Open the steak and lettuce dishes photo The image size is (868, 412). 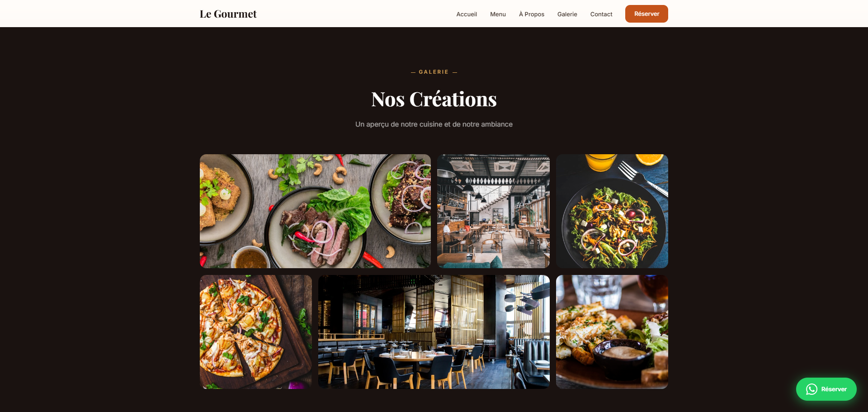coord(315,211)
